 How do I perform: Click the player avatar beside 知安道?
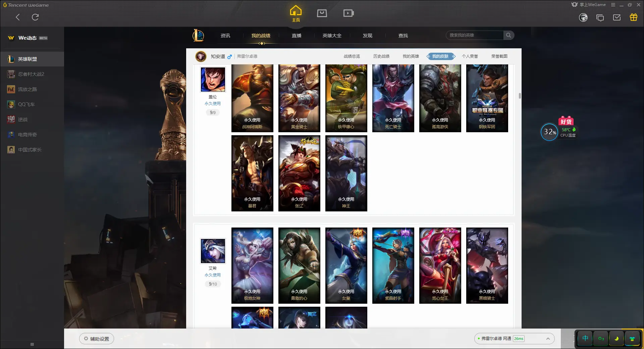point(201,56)
